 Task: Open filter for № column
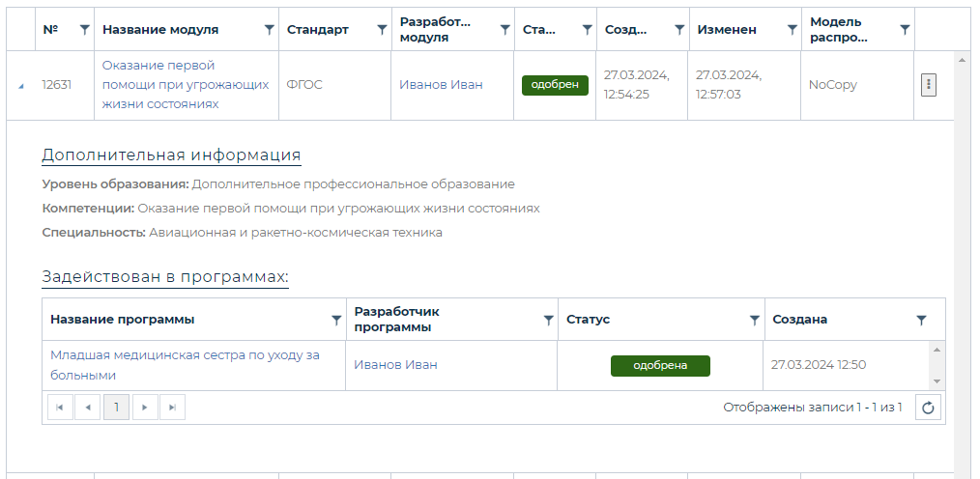[x=84, y=30]
